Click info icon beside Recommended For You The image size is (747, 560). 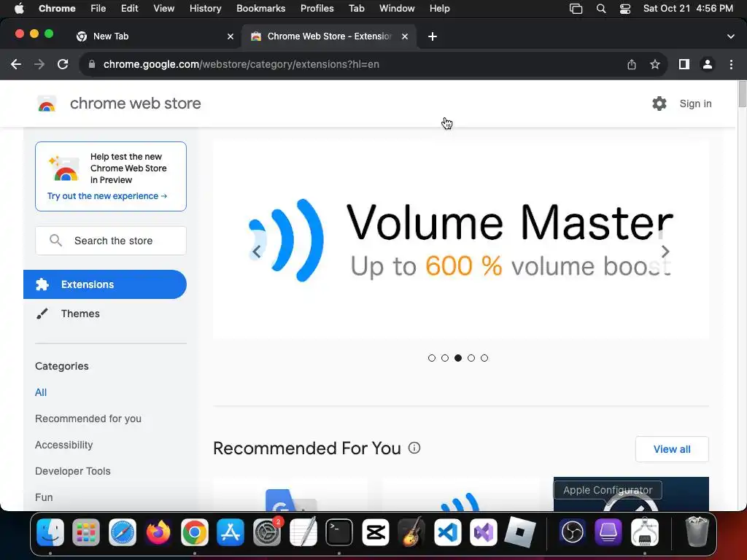pyautogui.click(x=414, y=448)
